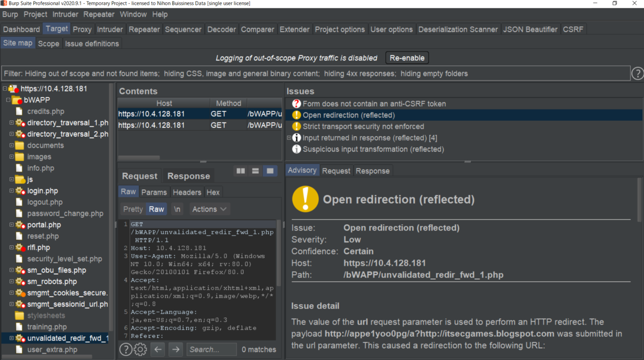
Task: Click the large Open redirection warning icon
Action: 305,200
